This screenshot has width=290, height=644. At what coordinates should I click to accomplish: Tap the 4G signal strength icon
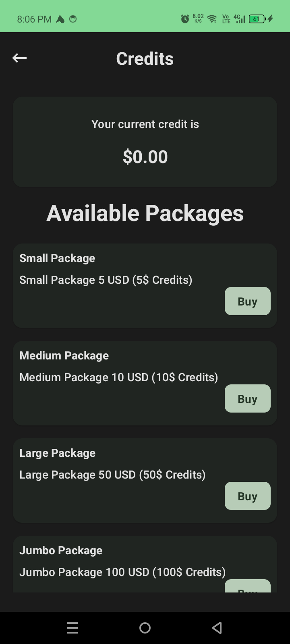[239, 19]
